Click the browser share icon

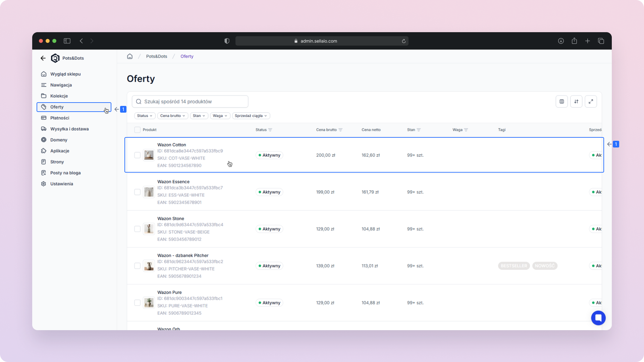pyautogui.click(x=574, y=41)
